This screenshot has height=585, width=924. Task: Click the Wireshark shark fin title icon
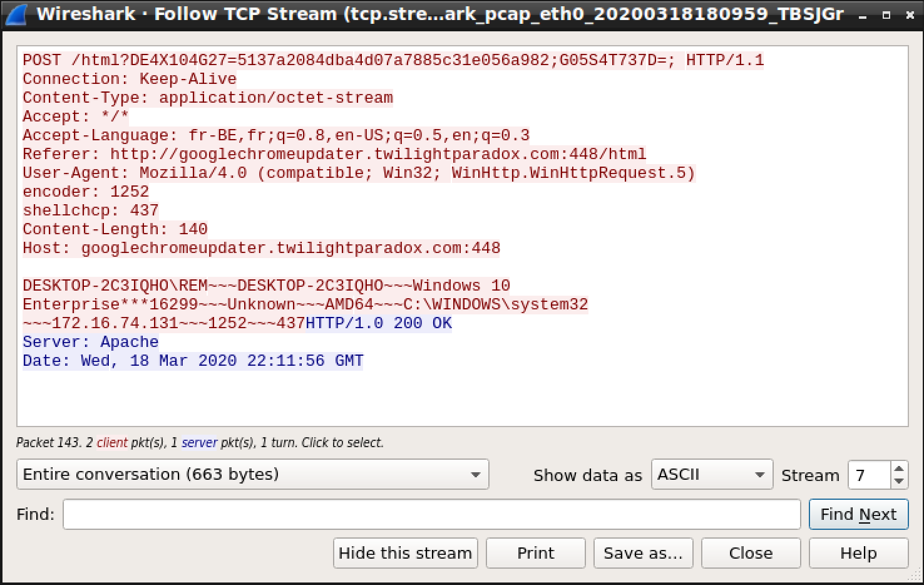click(15, 14)
